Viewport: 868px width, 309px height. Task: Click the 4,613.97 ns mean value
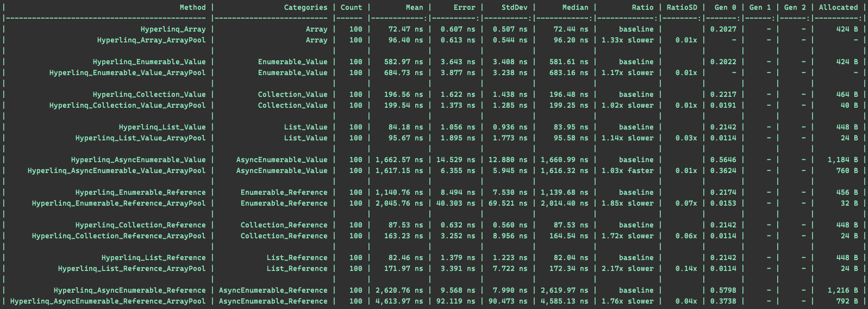tap(399, 301)
